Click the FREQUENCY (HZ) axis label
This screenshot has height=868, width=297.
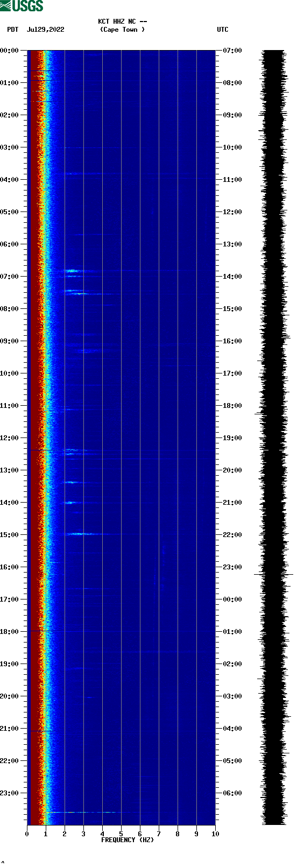click(128, 840)
